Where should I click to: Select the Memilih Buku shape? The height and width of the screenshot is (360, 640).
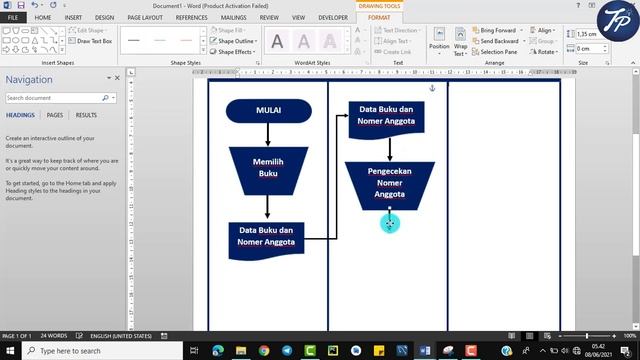268,171
